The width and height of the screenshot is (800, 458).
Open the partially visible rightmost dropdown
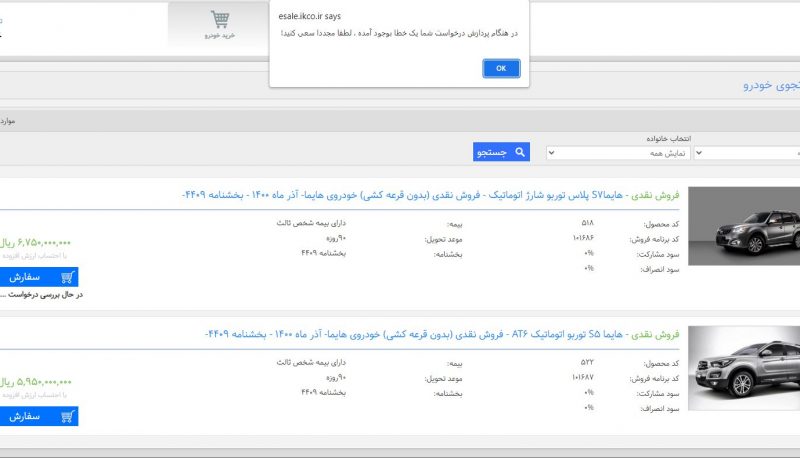coord(747,153)
